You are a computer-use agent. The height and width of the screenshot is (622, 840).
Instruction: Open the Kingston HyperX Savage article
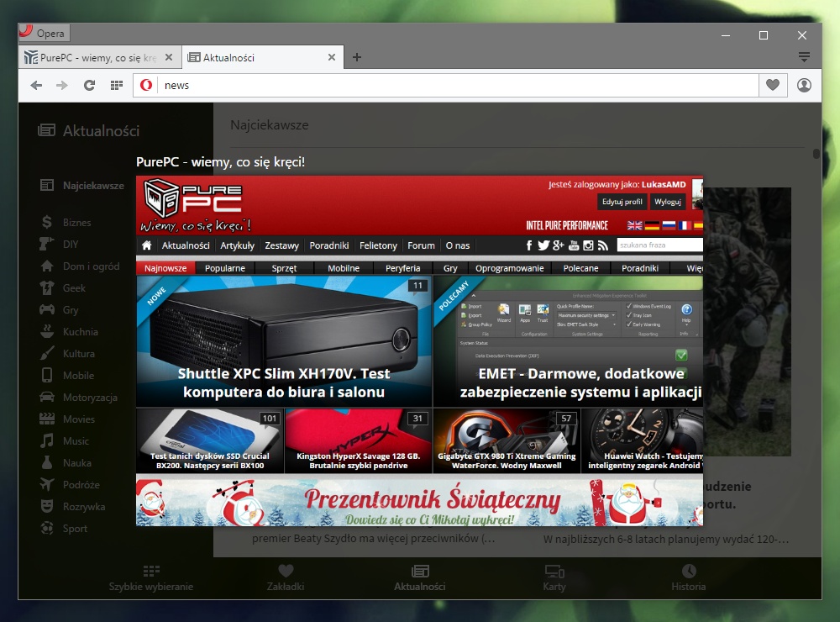[x=359, y=440]
